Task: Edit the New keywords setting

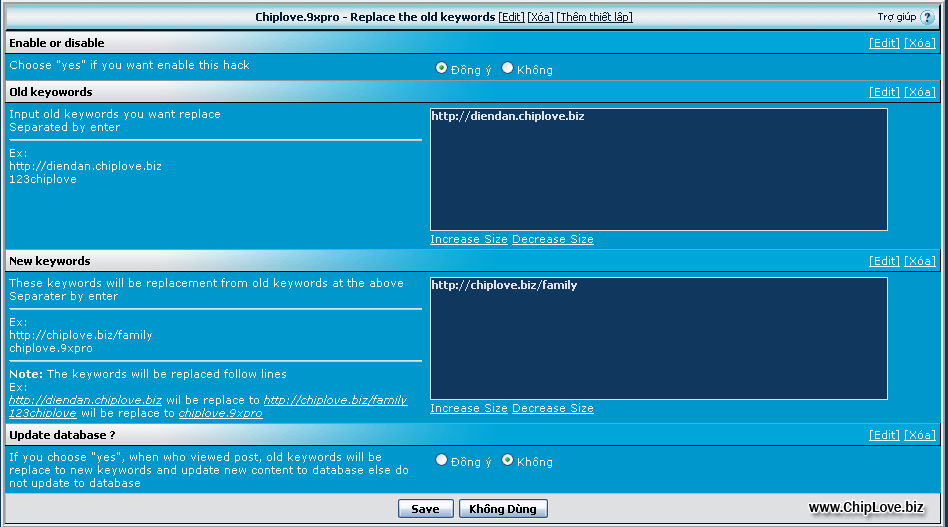Action: coord(885,261)
